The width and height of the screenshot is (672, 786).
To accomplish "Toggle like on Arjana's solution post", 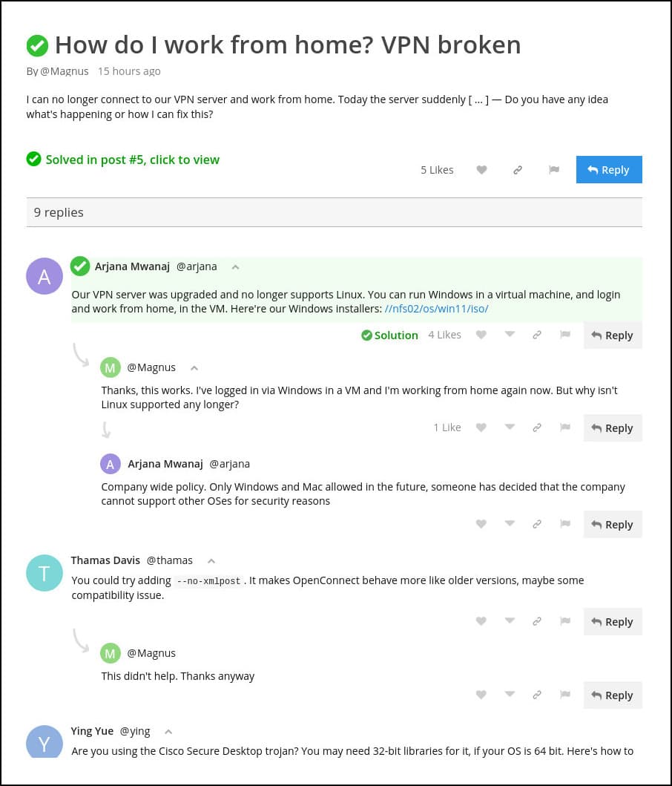I will click(x=481, y=335).
